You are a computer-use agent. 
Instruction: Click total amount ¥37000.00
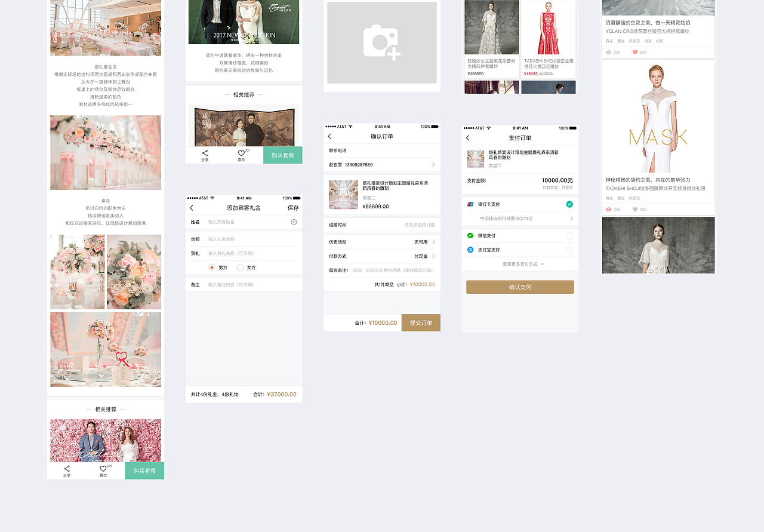tap(282, 394)
